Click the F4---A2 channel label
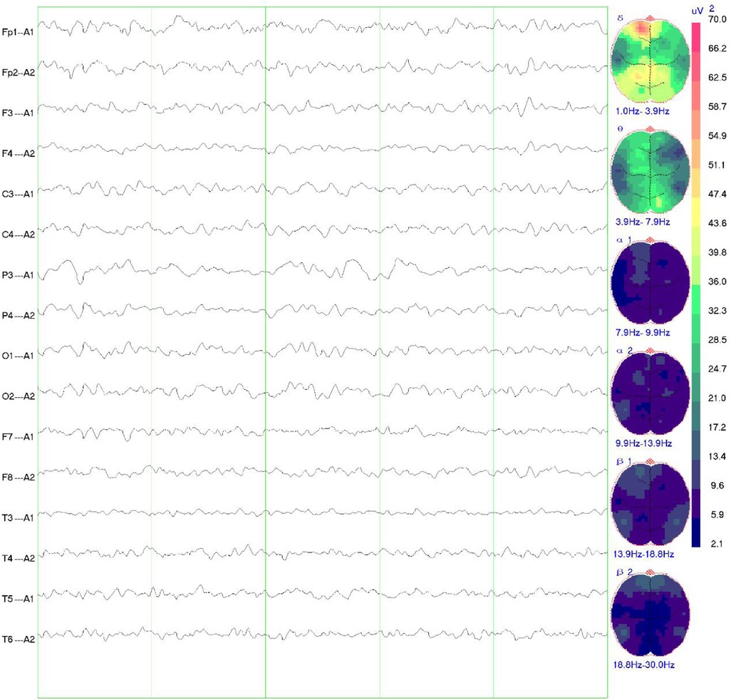Image resolution: width=731 pixels, height=700 pixels. pos(18,153)
